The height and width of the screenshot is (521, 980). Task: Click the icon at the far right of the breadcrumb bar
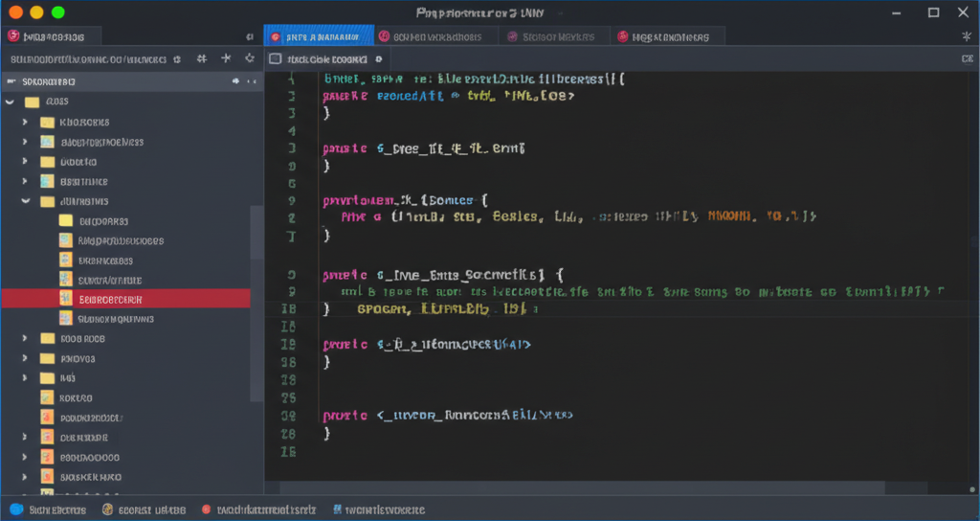[967, 58]
